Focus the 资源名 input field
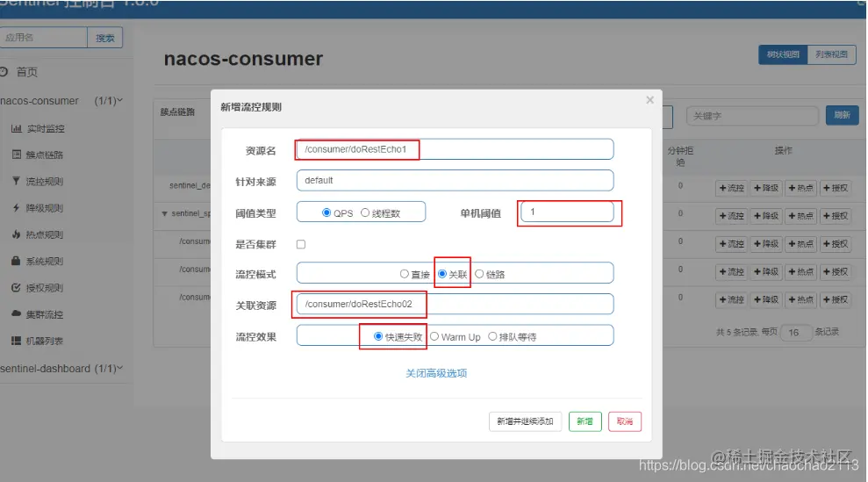Image resolution: width=868 pixels, height=482 pixels. click(x=455, y=149)
